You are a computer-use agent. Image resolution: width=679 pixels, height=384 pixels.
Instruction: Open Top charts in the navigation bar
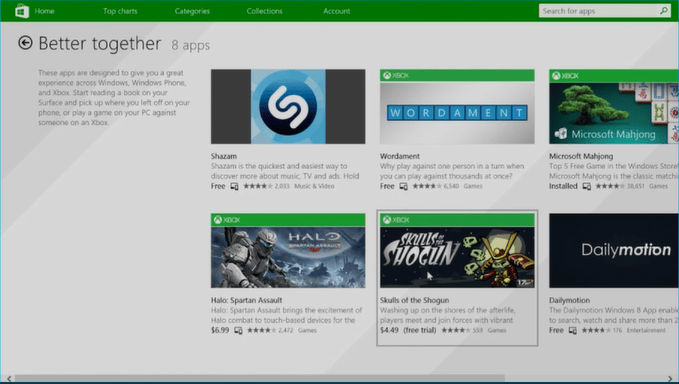pos(120,11)
